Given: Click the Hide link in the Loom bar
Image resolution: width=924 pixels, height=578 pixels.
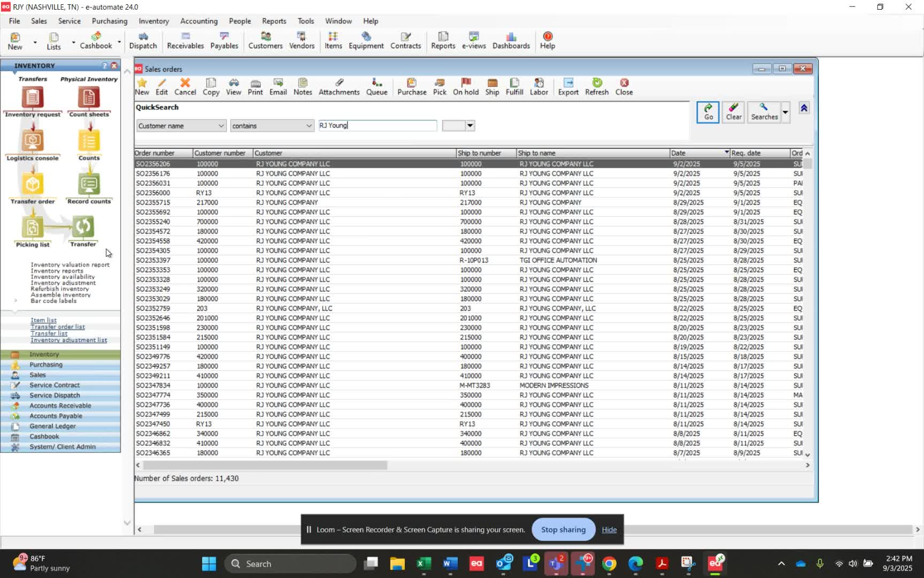Looking at the screenshot, I should coord(609,529).
